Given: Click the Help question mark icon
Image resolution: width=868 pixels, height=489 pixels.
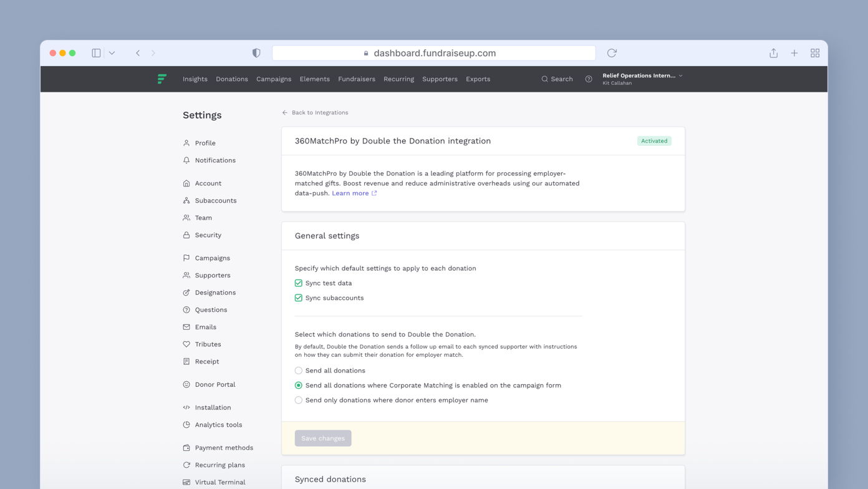Looking at the screenshot, I should [x=588, y=79].
